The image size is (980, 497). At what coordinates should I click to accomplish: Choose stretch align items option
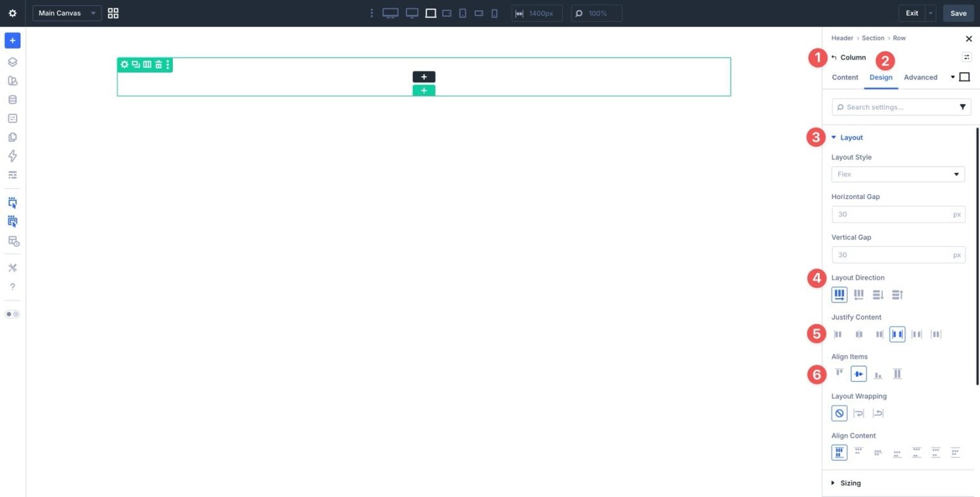click(x=897, y=374)
